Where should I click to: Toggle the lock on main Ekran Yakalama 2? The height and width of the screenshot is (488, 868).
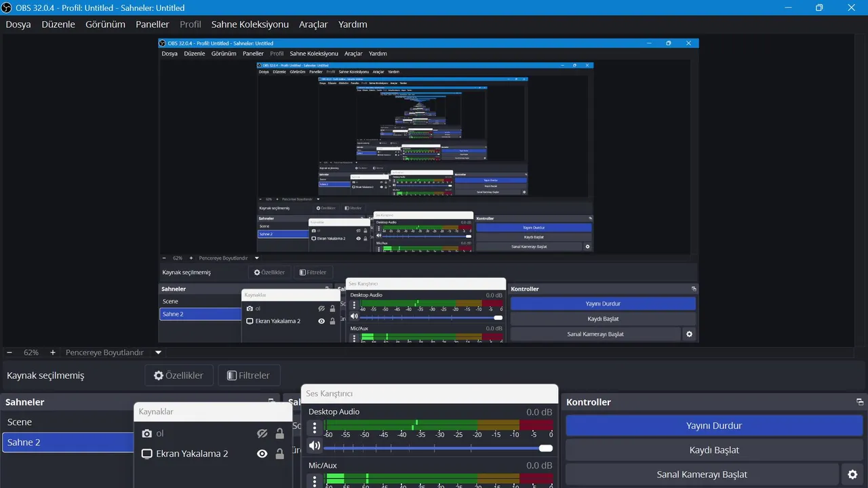(x=279, y=454)
